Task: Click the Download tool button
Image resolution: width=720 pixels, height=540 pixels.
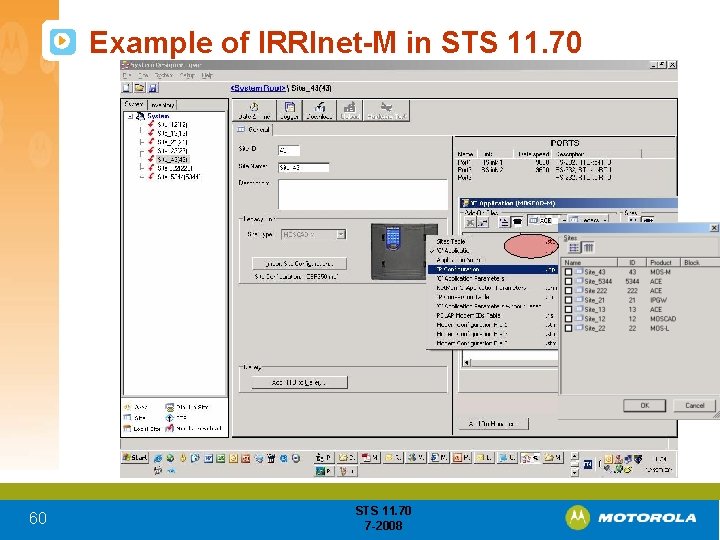Action: click(319, 111)
